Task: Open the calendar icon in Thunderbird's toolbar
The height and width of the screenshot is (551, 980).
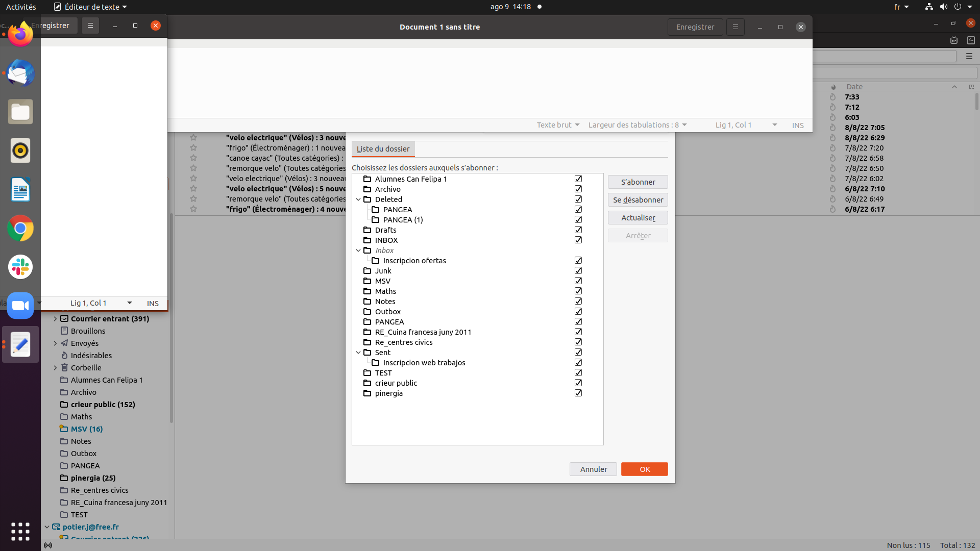Action: point(953,40)
